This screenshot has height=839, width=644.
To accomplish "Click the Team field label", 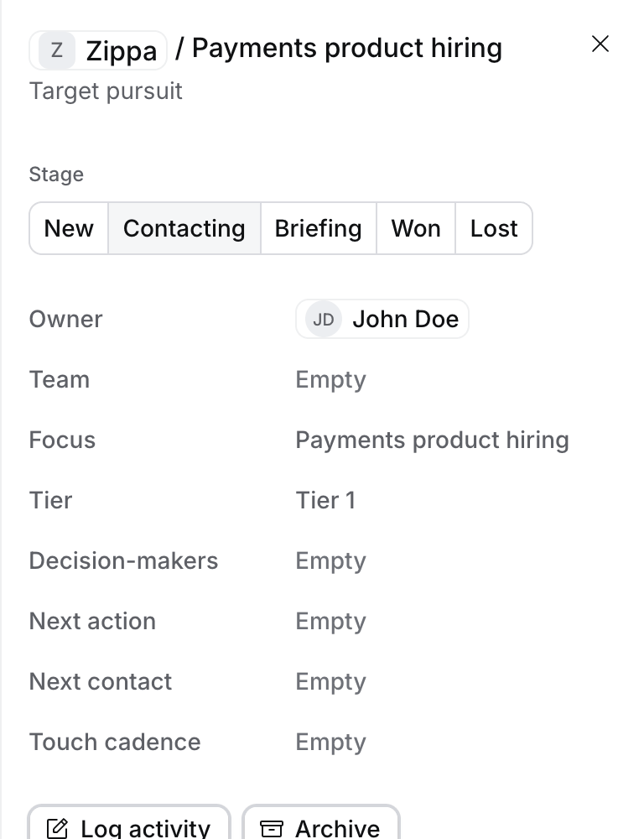I will pyautogui.click(x=60, y=380).
